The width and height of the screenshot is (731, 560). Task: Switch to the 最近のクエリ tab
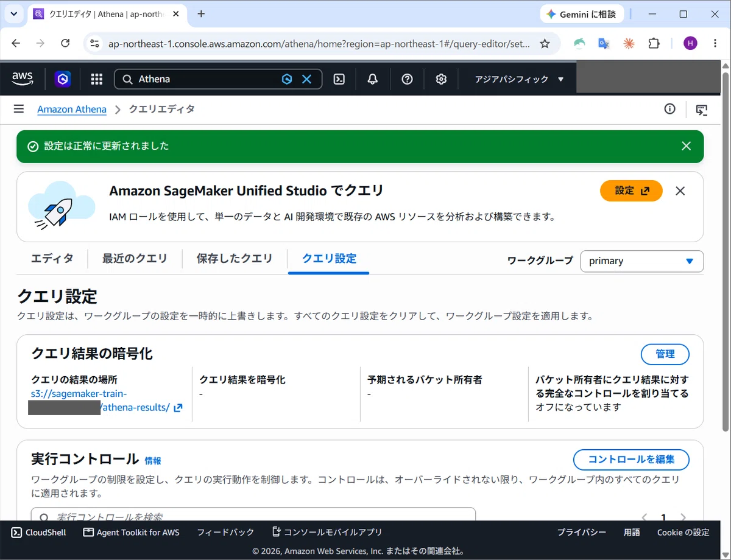pyautogui.click(x=135, y=259)
